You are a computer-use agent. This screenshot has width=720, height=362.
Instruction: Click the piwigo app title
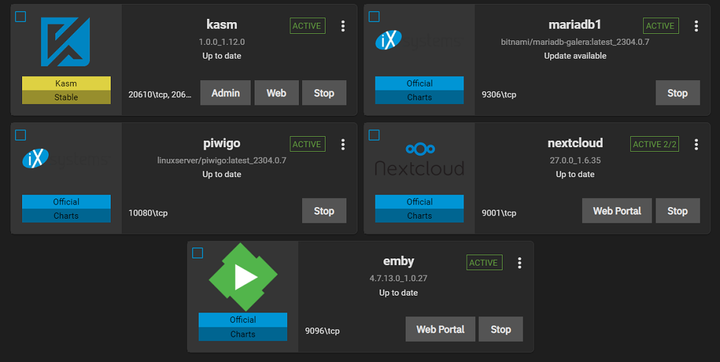222,143
